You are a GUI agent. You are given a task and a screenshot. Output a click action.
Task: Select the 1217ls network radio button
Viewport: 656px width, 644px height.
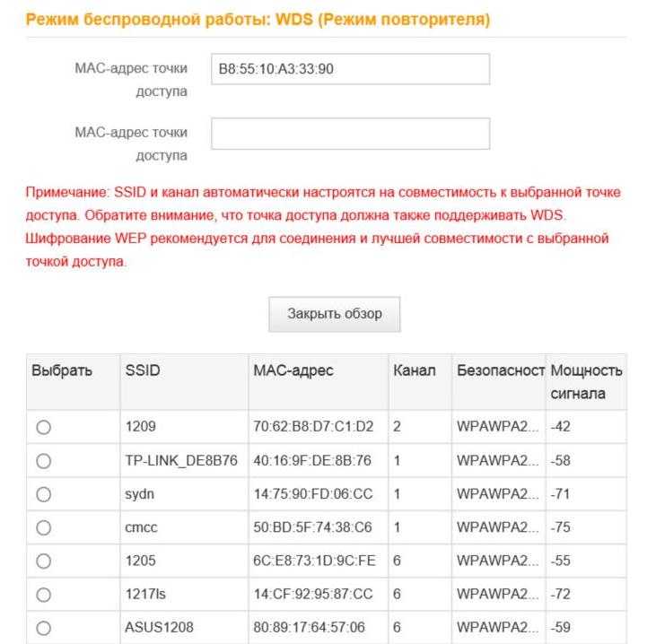tap(43, 595)
